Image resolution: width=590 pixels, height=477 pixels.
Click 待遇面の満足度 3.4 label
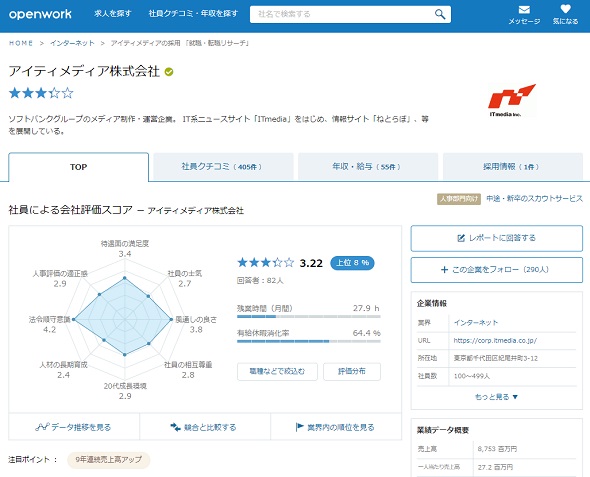[x=125, y=249]
